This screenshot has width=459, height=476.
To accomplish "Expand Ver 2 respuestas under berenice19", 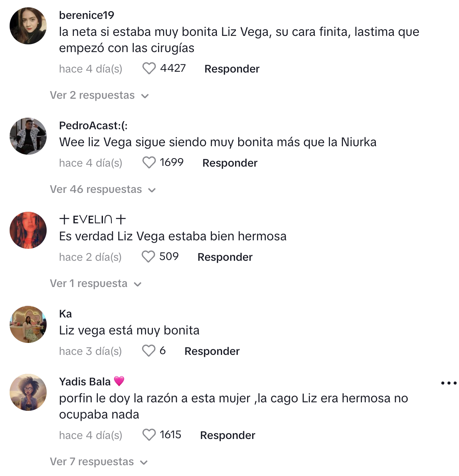I will click(x=99, y=95).
